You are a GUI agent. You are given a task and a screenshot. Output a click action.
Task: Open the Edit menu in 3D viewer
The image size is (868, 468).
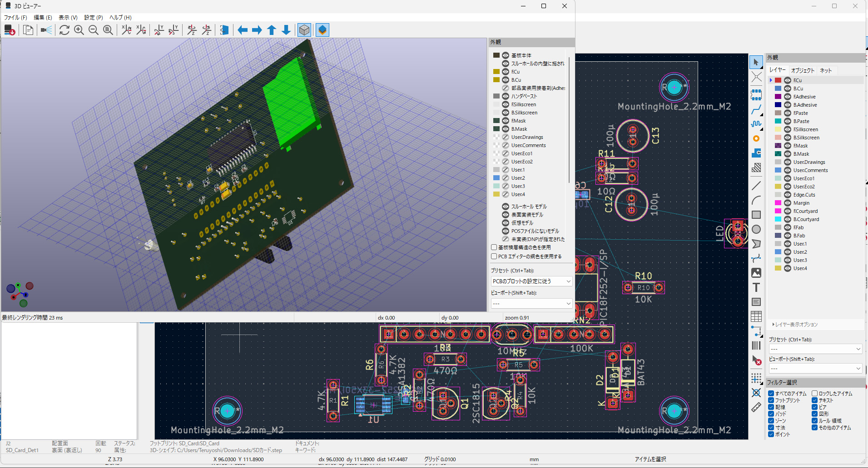tap(43, 18)
